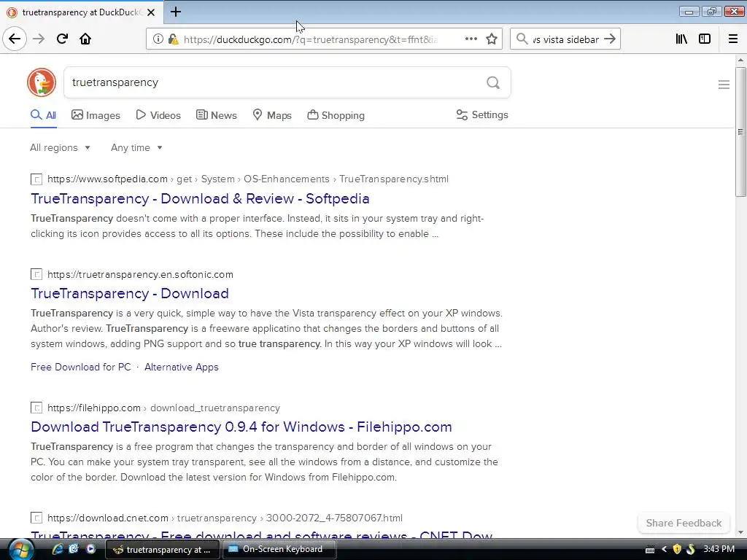747x560 pixels.
Task: Open DuckDuckGo Settings
Action: 482,114
